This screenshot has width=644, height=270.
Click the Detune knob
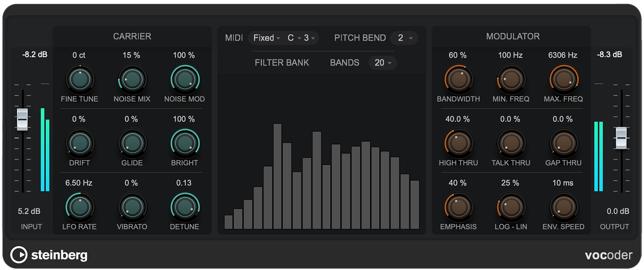pyautogui.click(x=185, y=207)
